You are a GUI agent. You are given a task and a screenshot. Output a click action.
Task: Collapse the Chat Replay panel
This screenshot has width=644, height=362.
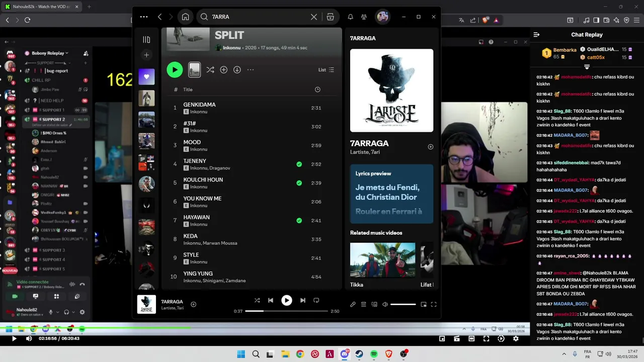(536, 35)
